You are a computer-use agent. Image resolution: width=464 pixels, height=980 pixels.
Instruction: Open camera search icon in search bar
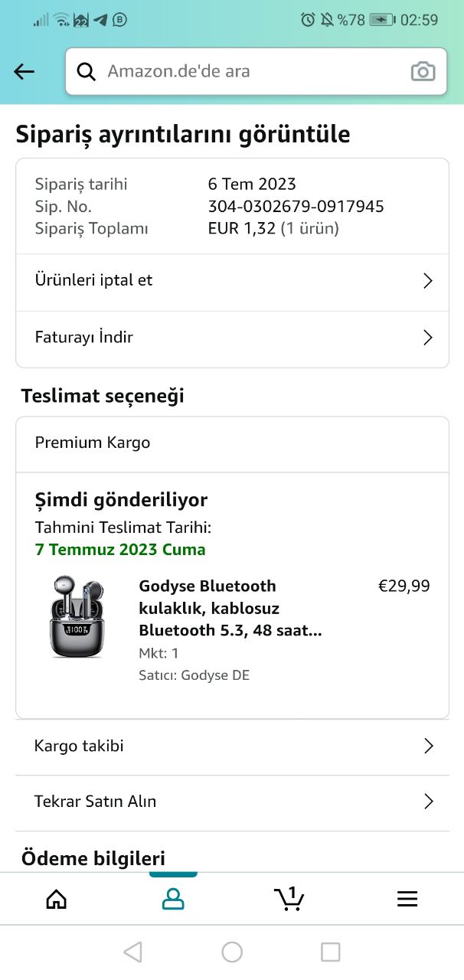point(423,72)
